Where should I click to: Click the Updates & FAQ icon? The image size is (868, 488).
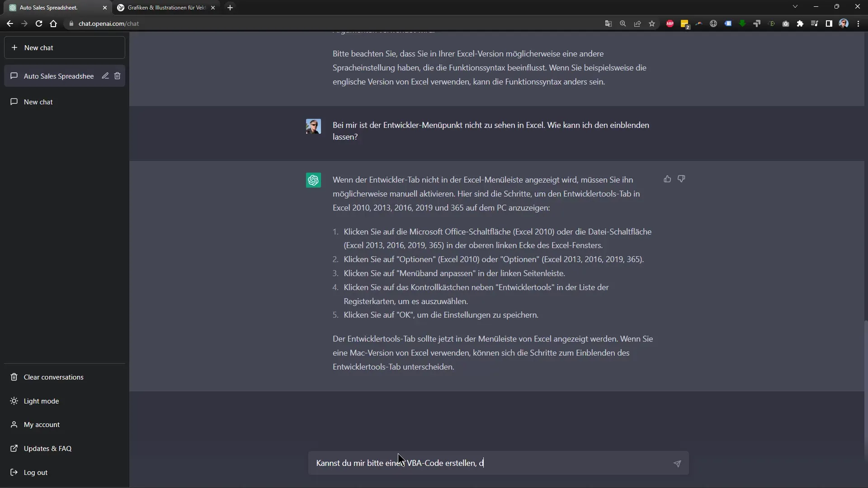[14, 448]
